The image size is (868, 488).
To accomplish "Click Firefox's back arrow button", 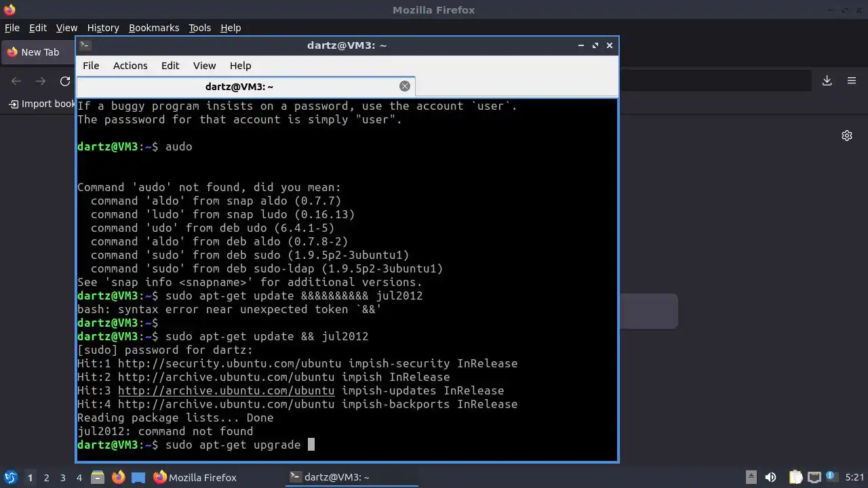I will click(16, 81).
